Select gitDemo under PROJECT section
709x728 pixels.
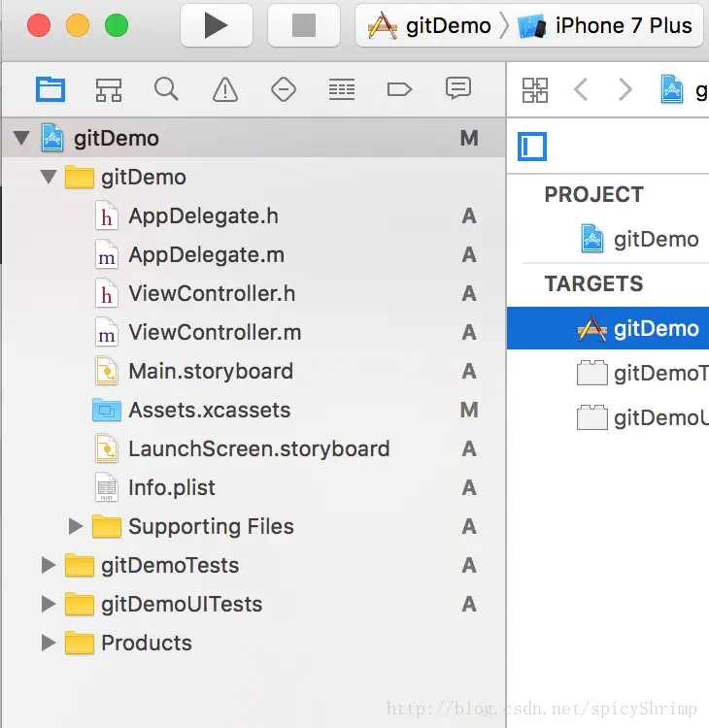point(608,239)
